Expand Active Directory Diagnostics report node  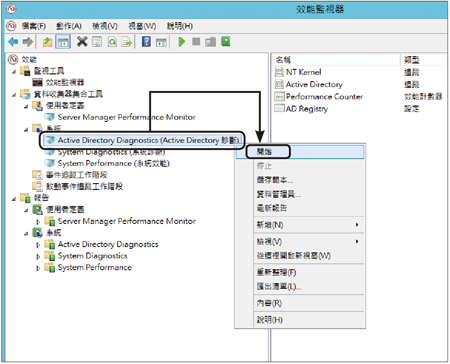(38, 245)
